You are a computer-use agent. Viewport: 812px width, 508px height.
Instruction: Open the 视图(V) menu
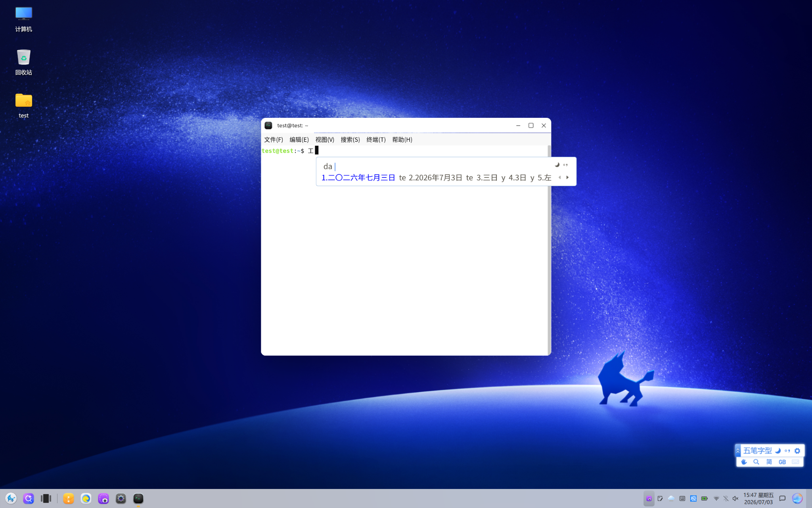click(x=325, y=140)
